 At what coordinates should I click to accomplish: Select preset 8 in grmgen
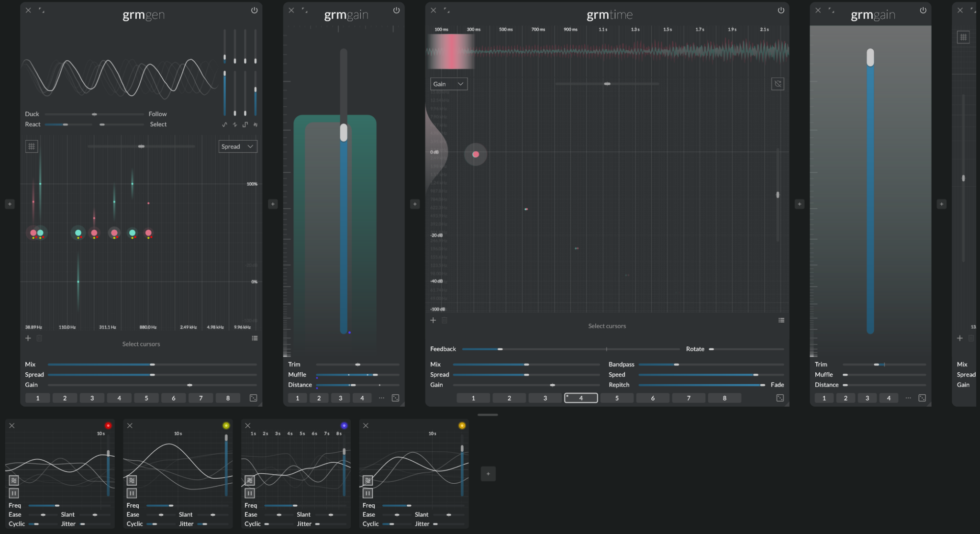coord(228,398)
